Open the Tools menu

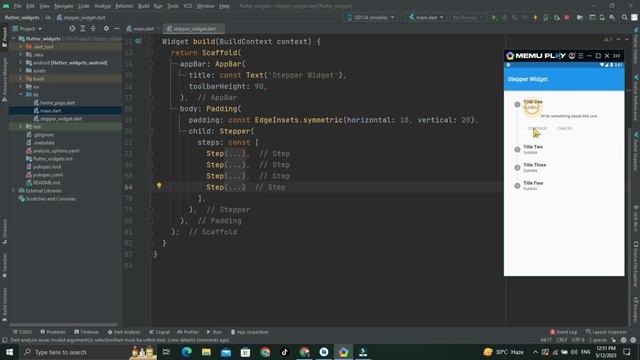[173, 6]
